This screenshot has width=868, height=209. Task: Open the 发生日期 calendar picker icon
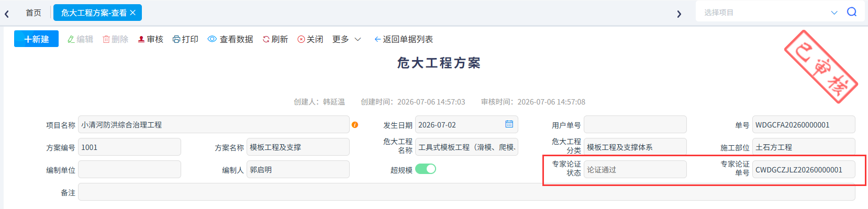click(x=509, y=124)
